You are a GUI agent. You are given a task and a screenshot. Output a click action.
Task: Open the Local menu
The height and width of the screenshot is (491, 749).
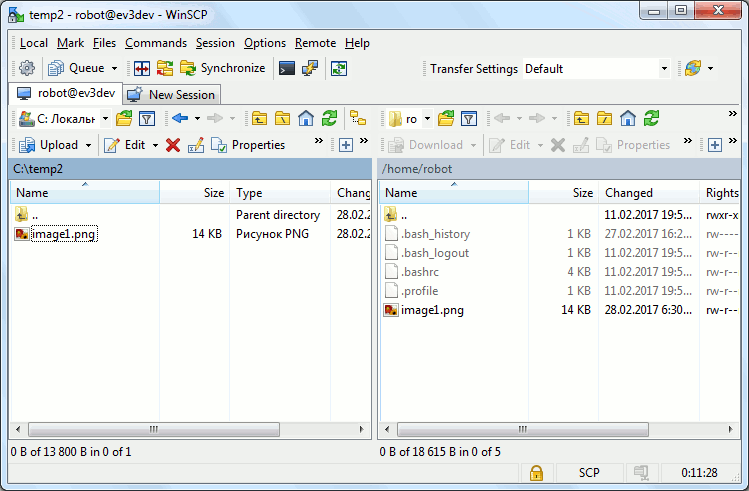(x=33, y=43)
